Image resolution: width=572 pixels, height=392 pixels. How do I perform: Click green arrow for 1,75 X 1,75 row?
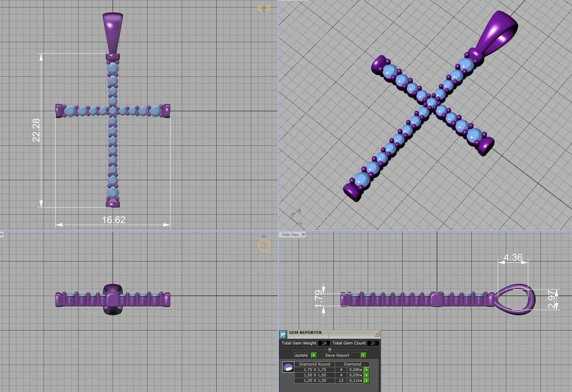[x=367, y=370]
